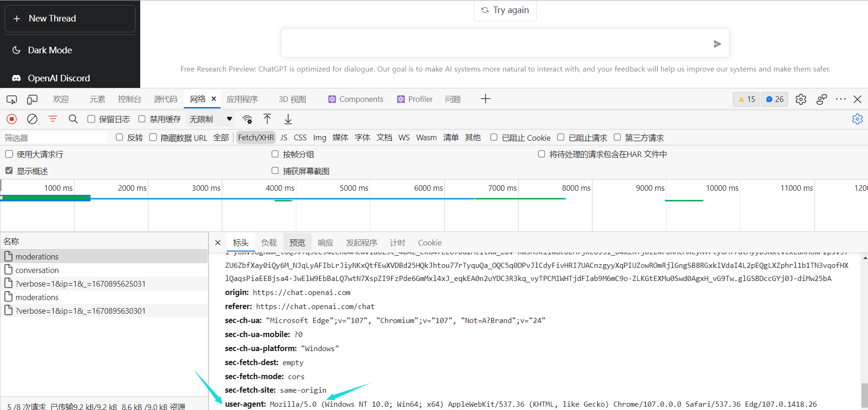
Task: Close the 网络 tab
Action: [x=214, y=99]
